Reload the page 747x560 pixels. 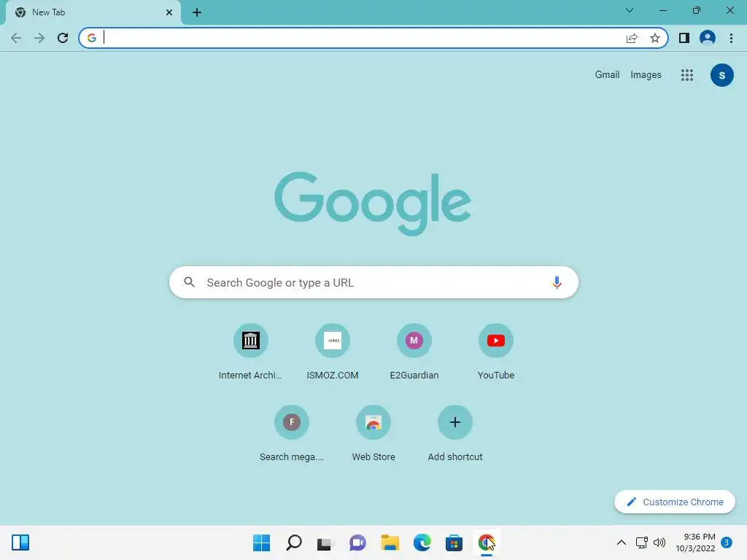(63, 38)
